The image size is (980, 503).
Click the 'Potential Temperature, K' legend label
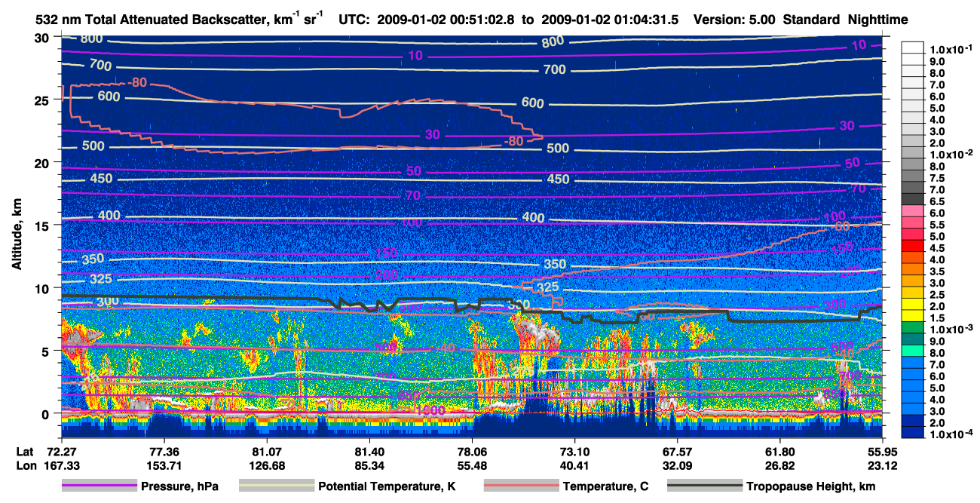387,486
